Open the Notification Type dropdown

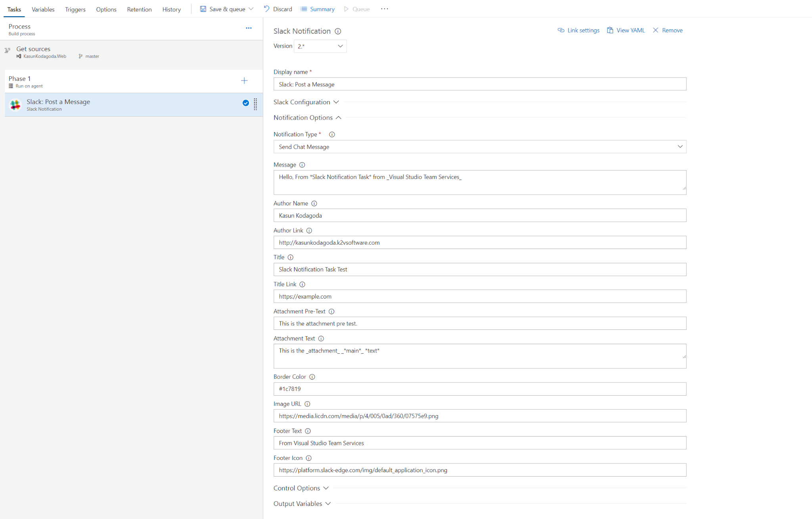point(480,147)
